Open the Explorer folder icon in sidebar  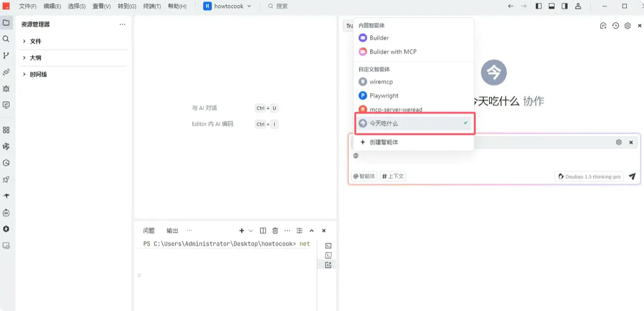click(6, 22)
